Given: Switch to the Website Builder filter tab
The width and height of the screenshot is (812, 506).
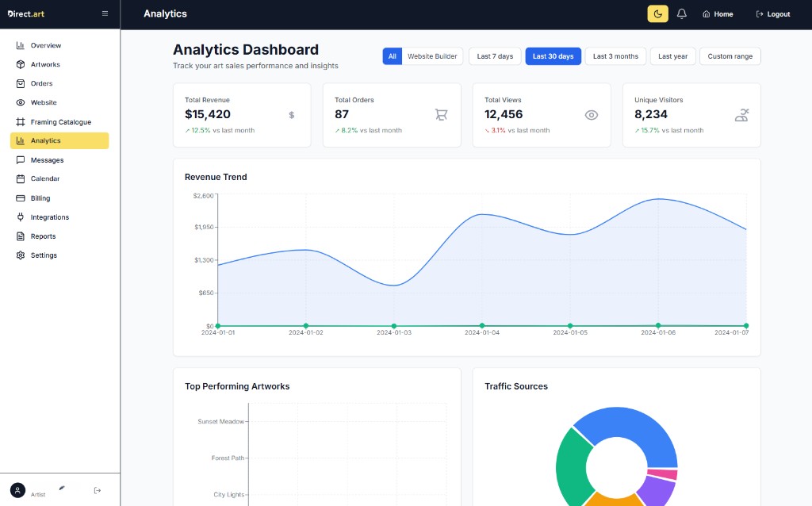Looking at the screenshot, I should [x=433, y=56].
